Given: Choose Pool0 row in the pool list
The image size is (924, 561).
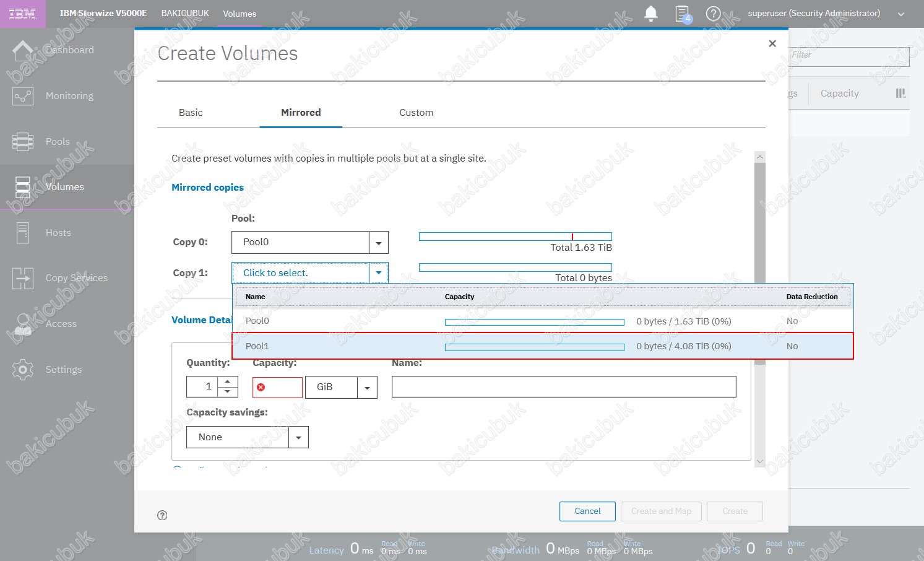Looking at the screenshot, I should click(543, 321).
